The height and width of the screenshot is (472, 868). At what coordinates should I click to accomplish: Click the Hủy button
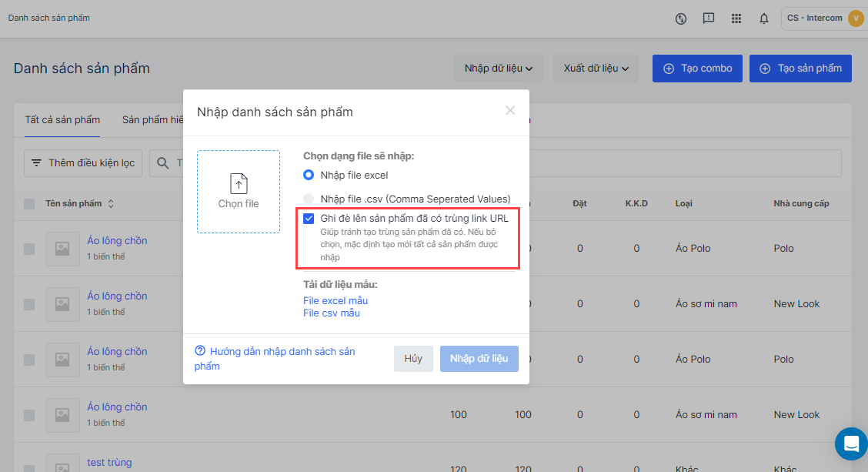(413, 359)
